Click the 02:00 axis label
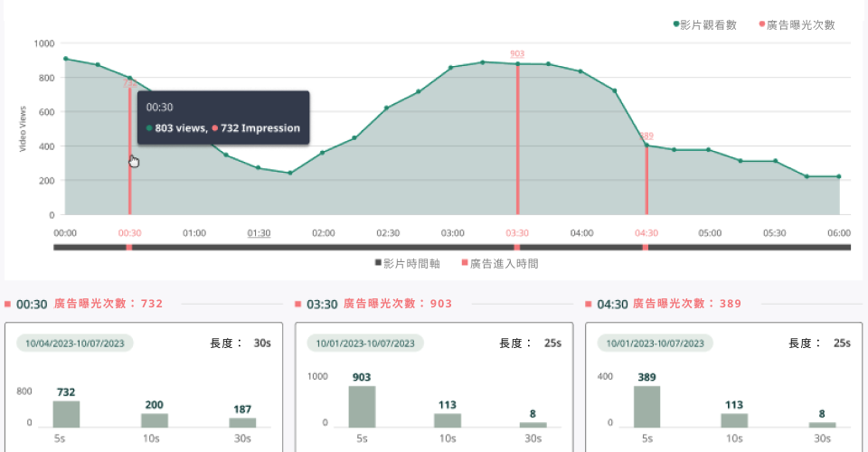Image resolution: width=868 pixels, height=452 pixels. tap(324, 233)
